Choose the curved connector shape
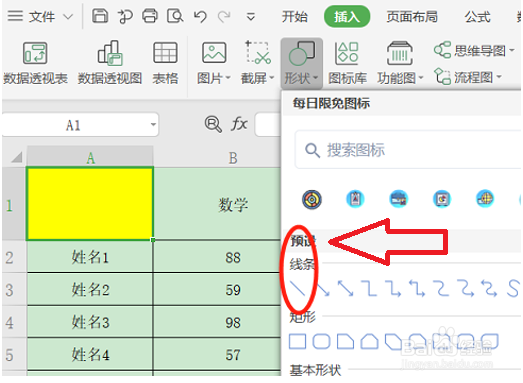 tap(441, 288)
